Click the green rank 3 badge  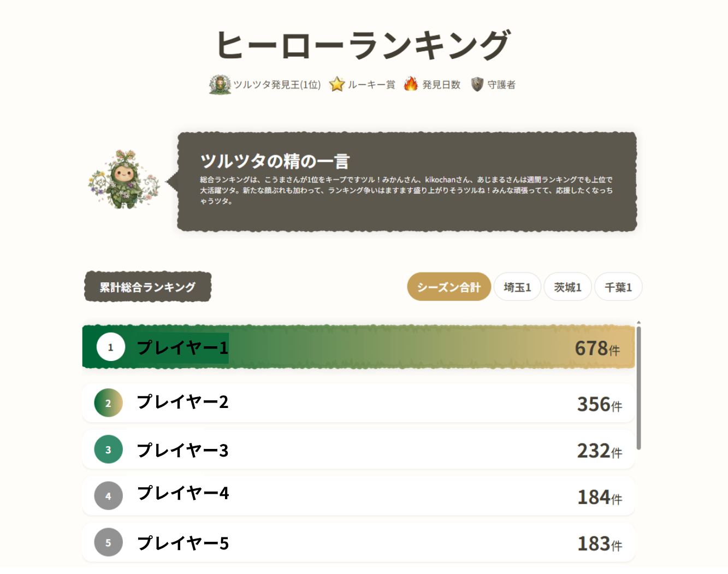pyautogui.click(x=108, y=449)
